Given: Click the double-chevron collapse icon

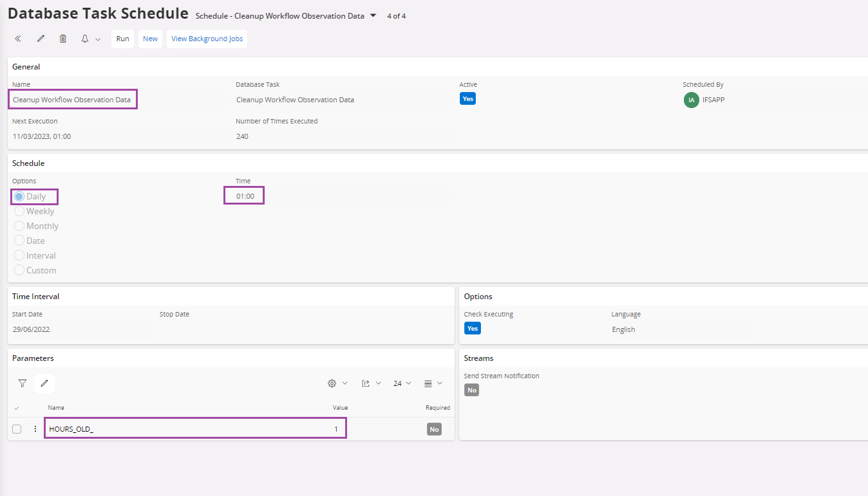Looking at the screenshot, I should [x=18, y=39].
